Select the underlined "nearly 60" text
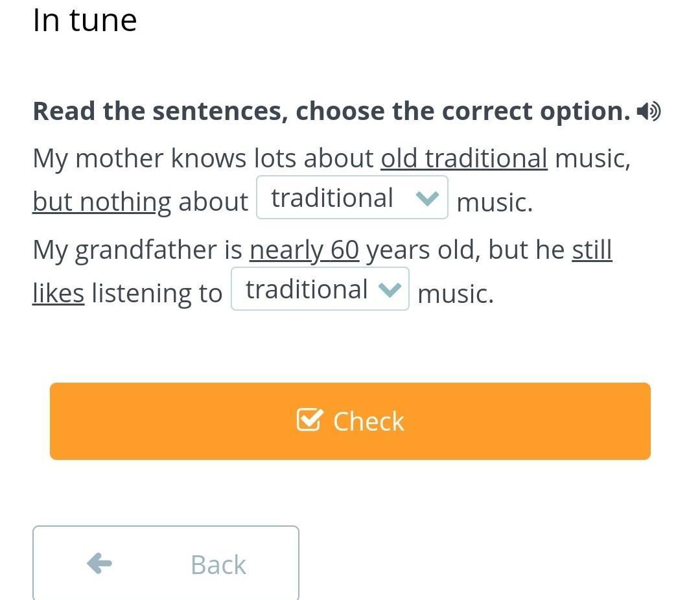 click(304, 250)
